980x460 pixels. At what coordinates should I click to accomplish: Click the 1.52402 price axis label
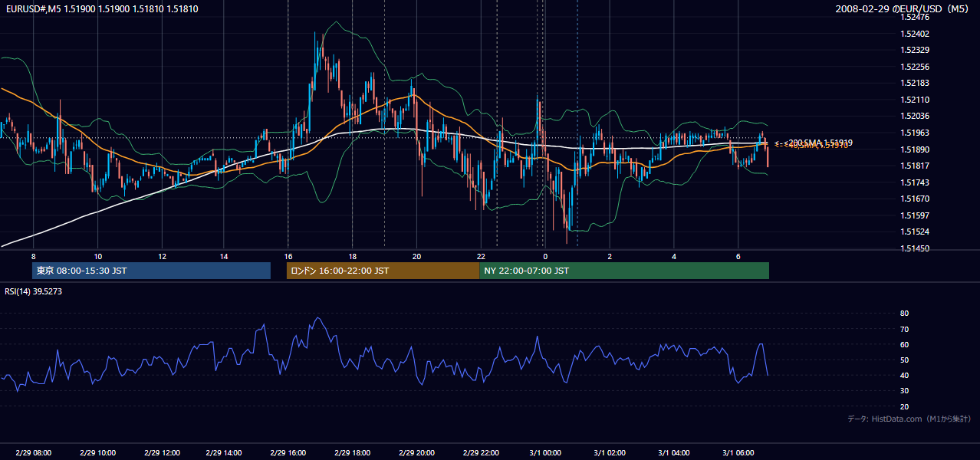click(915, 34)
